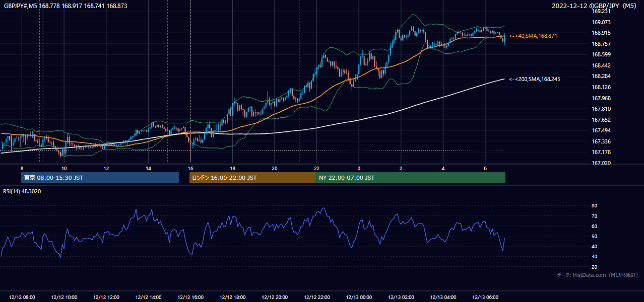The width and height of the screenshot is (644, 302).
Task: Click price axis value 168.757
Action: pos(601,44)
